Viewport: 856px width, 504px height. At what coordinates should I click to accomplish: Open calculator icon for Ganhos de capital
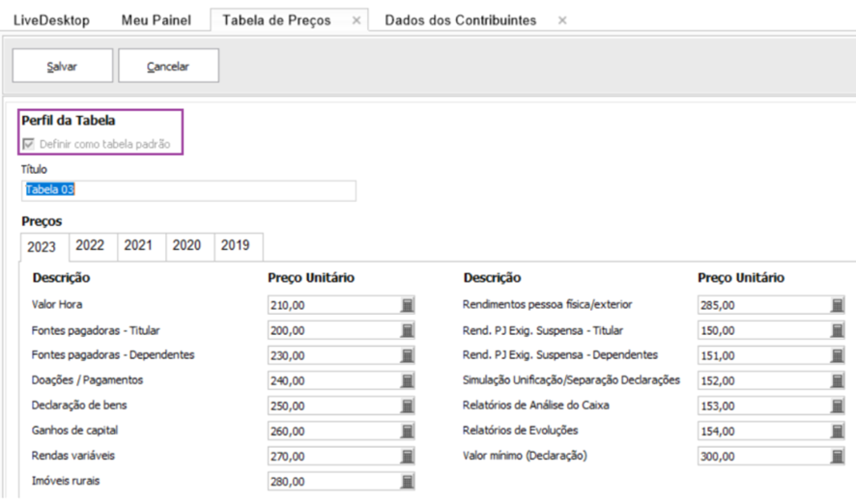[408, 431]
